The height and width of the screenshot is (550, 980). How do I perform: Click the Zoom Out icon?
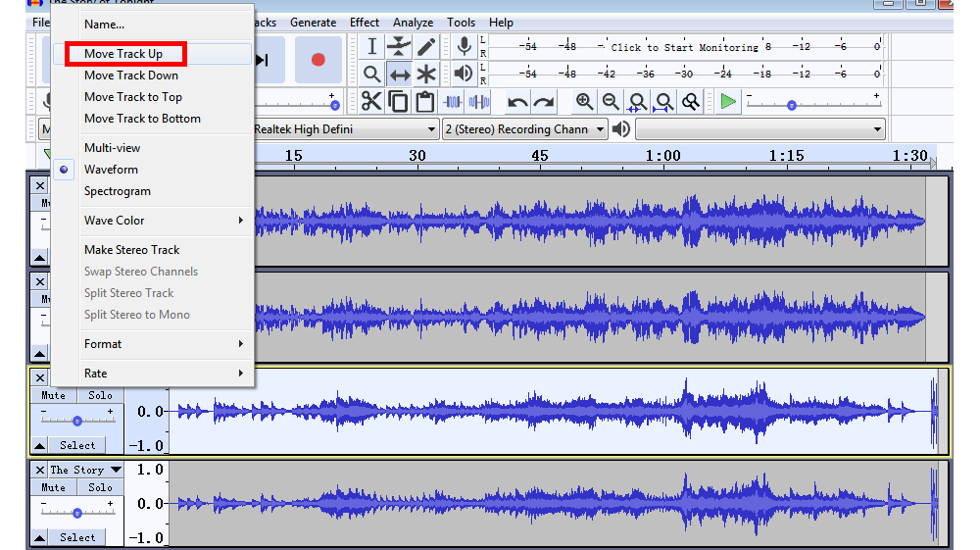tap(611, 101)
